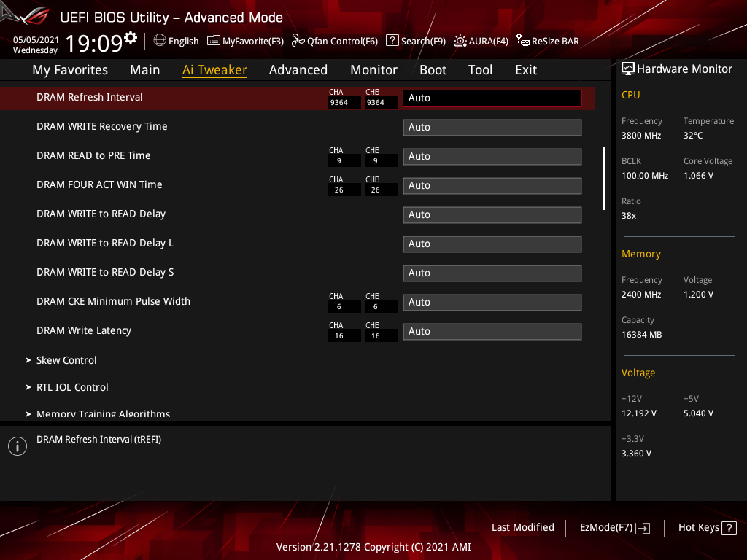Open the clock settings gear icon
Image resolution: width=747 pixels, height=560 pixels.
point(131,38)
